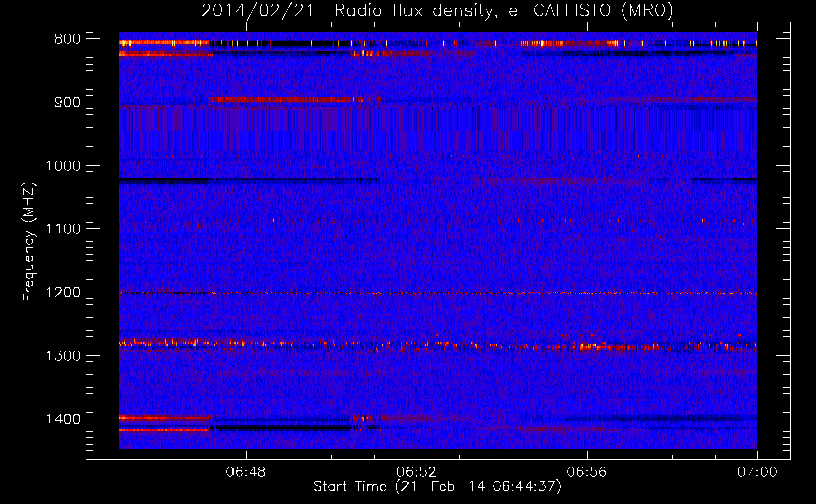Select the 900 frequency axis label
This screenshot has height=504, width=816.
tap(67, 102)
